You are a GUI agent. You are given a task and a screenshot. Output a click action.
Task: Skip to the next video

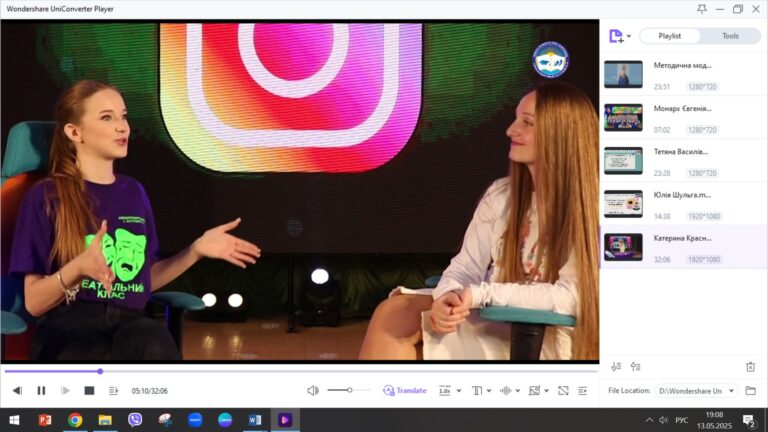point(65,391)
